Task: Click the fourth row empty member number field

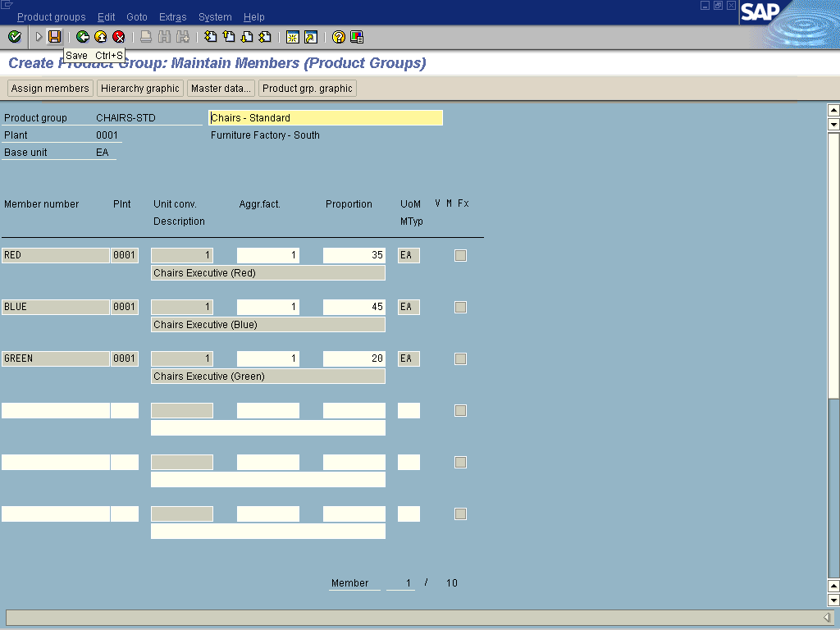Action: point(56,410)
